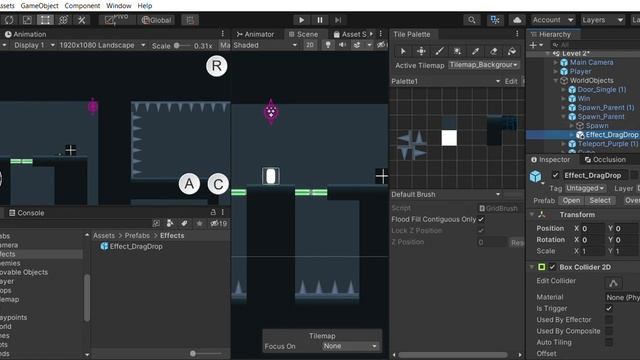This screenshot has height=360, width=640.
Task: Open the Tile Palette panel options menu
Action: point(517,34)
